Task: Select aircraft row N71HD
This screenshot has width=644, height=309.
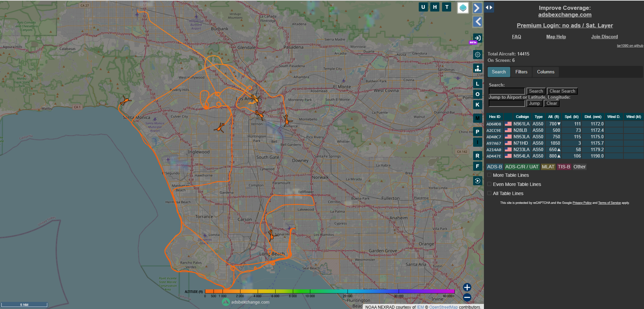Action: point(565,143)
